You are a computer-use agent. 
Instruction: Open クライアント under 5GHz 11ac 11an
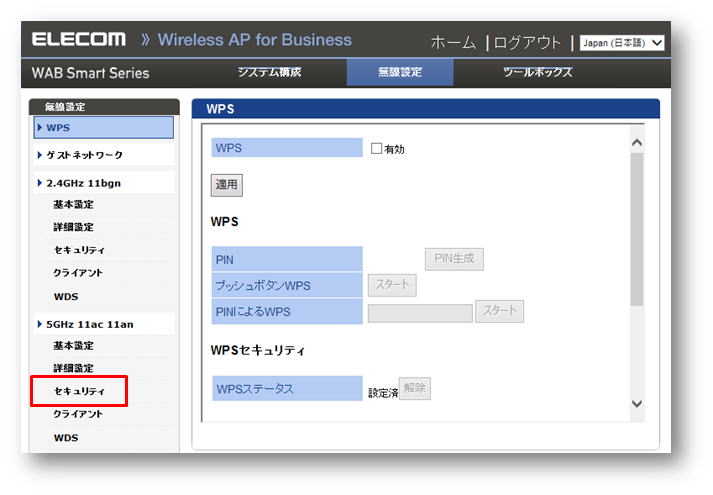pyautogui.click(x=78, y=414)
